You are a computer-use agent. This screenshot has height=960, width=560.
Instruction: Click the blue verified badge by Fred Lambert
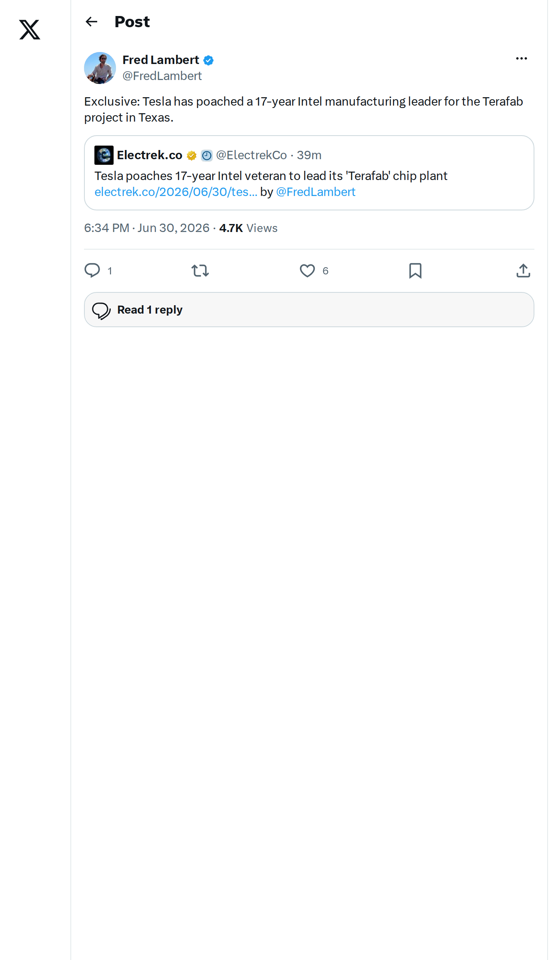(208, 60)
